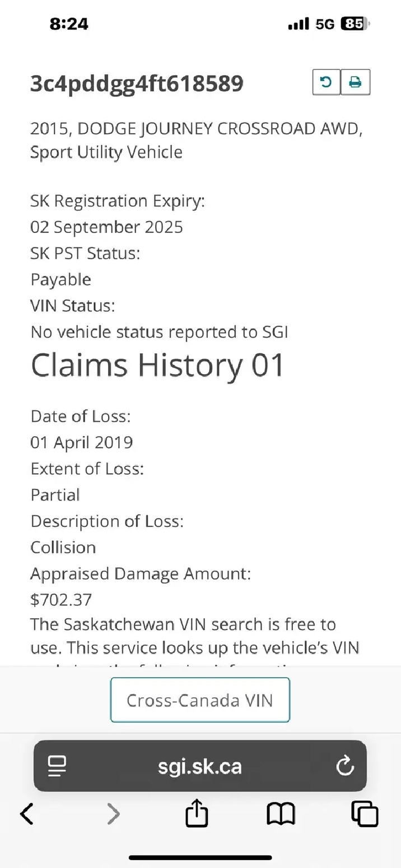Tap the $702.37 appraised damage amount
The image size is (401, 868).
(x=61, y=600)
